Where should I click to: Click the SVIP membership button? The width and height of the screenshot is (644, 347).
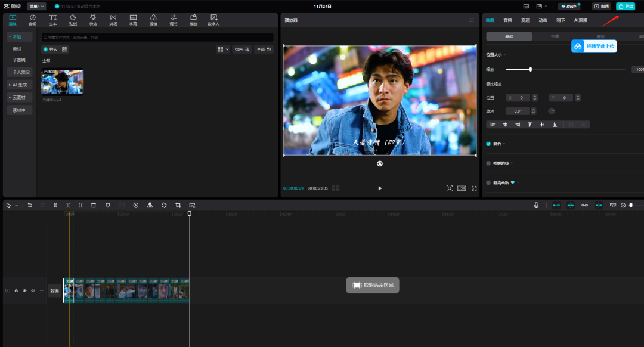[x=569, y=6]
